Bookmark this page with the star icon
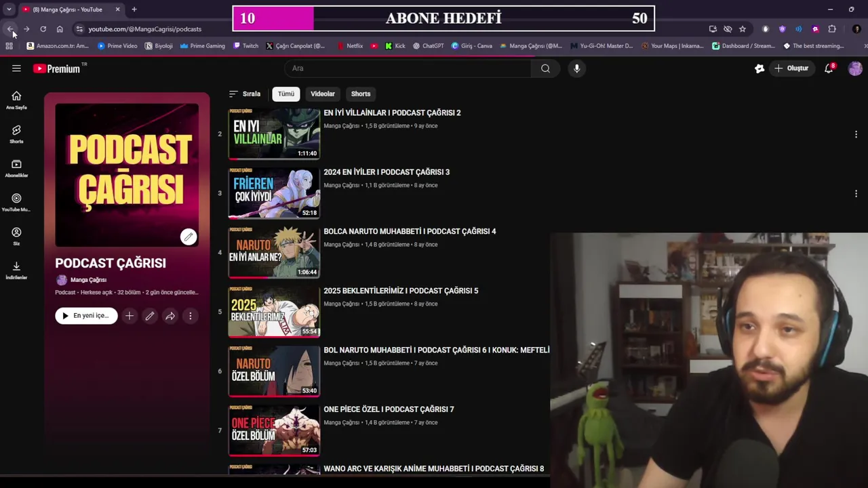Screen dimensions: 868x488 [x=743, y=29]
